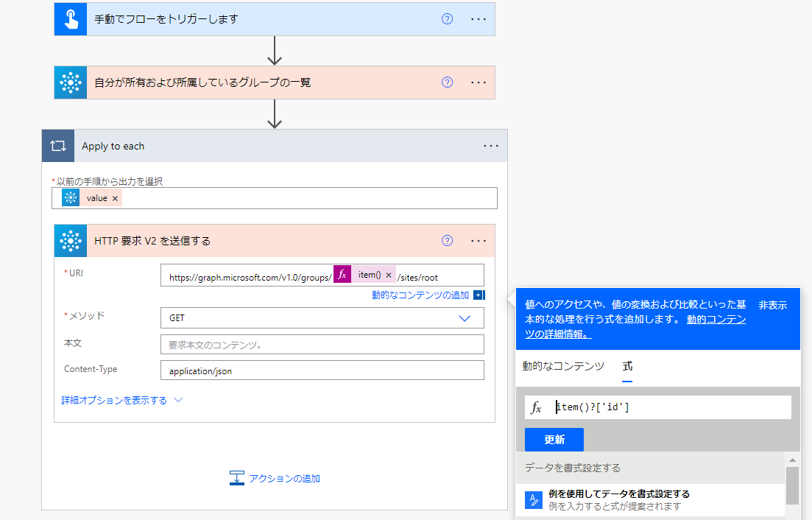Click the /sites/root text in URI
This screenshot has width=812, height=520.
[417, 278]
